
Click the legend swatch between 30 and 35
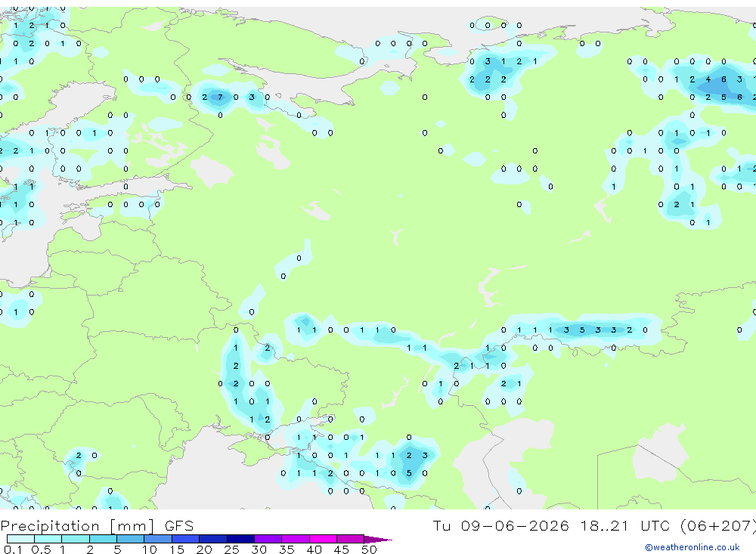tap(268, 539)
